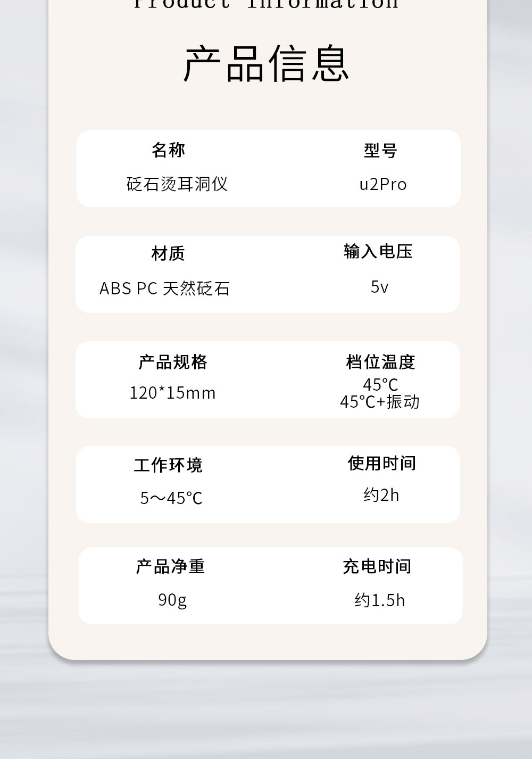The height and width of the screenshot is (759, 532).
Task: Click the 砭石烫耳洞仪 product name
Action: click(x=177, y=184)
